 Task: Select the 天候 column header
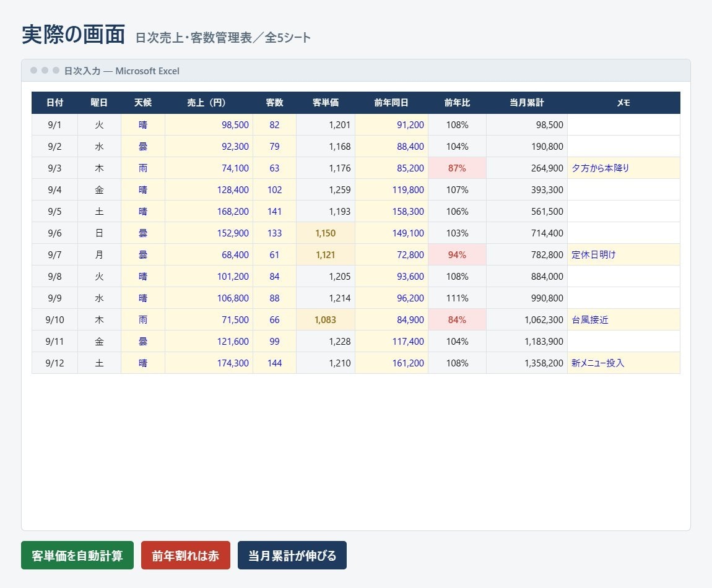click(x=142, y=103)
